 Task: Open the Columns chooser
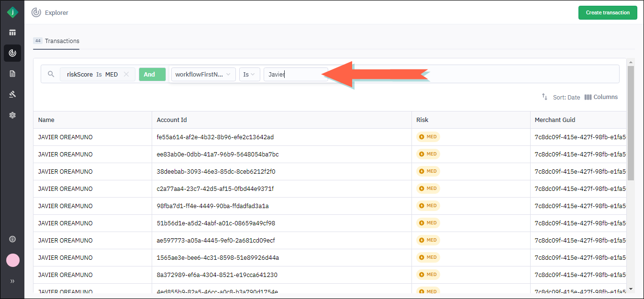click(601, 97)
